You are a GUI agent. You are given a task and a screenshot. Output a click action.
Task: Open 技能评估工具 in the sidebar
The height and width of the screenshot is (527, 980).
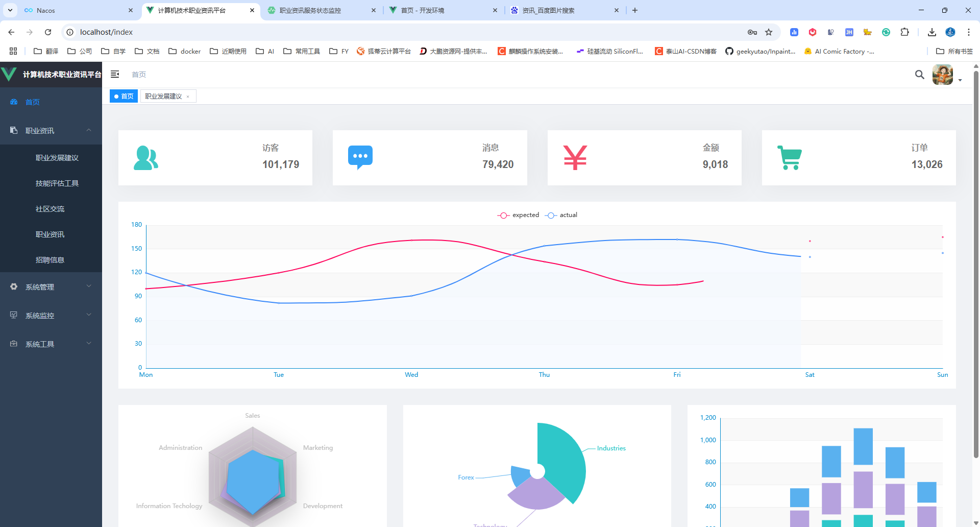(57, 183)
